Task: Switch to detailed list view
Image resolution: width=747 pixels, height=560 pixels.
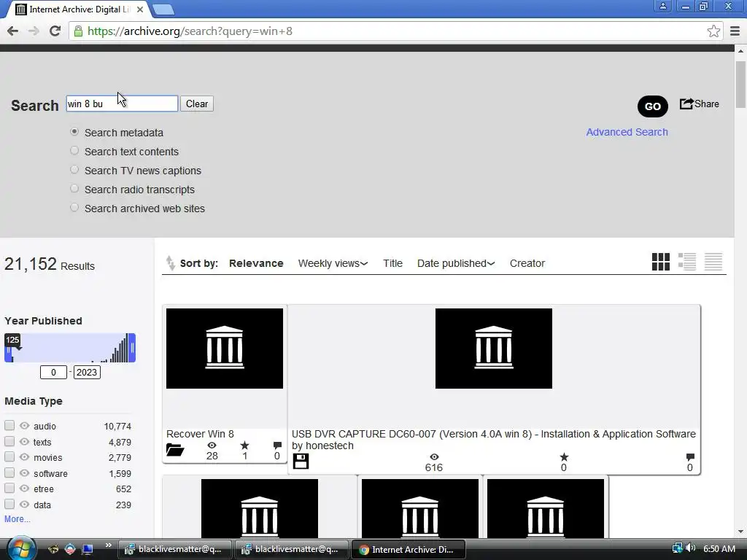Action: click(x=687, y=262)
